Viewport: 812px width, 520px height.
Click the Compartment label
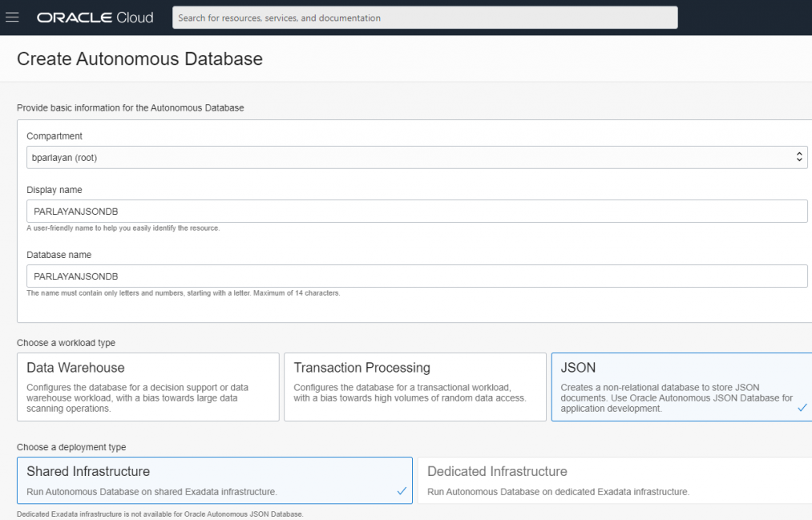point(55,136)
